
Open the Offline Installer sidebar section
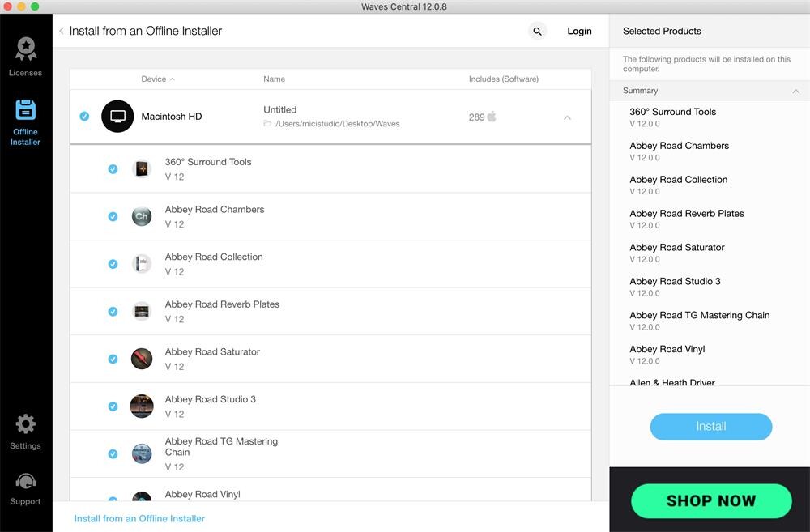[25, 122]
